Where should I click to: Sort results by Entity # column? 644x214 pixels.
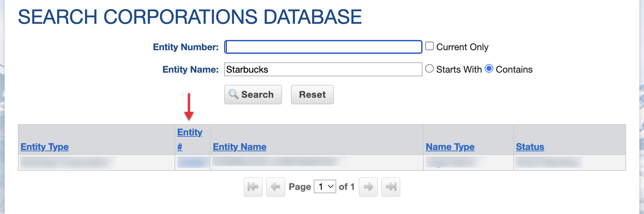189,132
